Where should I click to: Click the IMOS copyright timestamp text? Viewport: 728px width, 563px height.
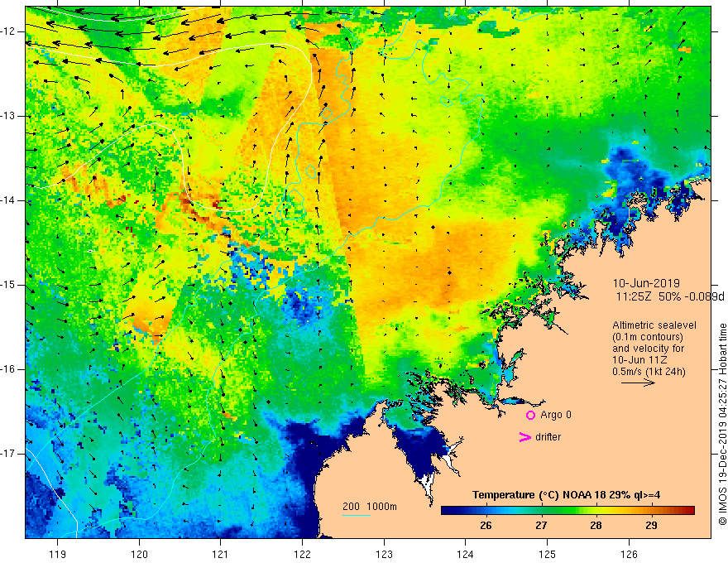coord(722,425)
